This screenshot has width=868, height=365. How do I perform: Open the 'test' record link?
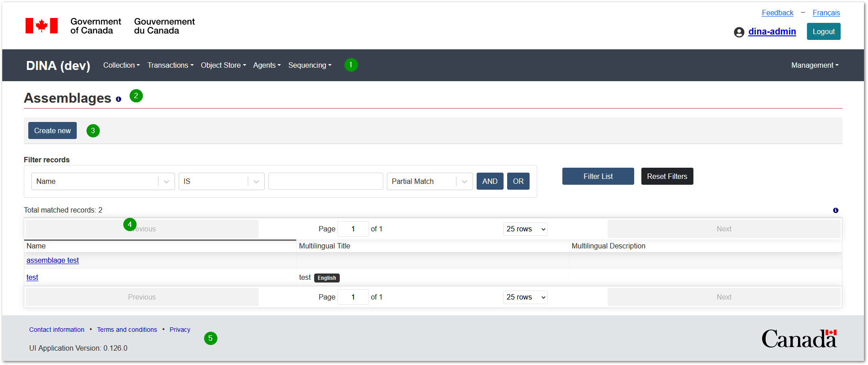[32, 277]
